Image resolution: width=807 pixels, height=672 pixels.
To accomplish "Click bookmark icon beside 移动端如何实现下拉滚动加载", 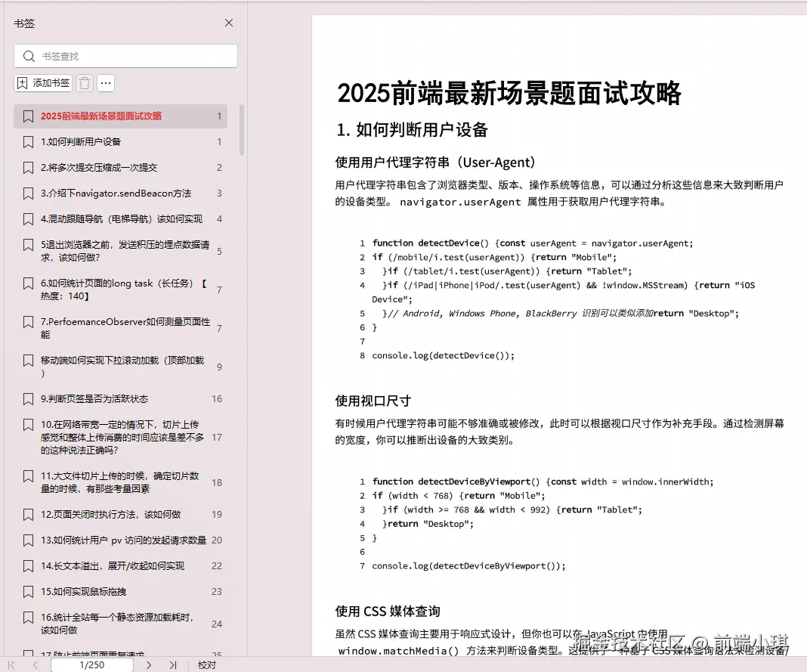I will click(28, 361).
